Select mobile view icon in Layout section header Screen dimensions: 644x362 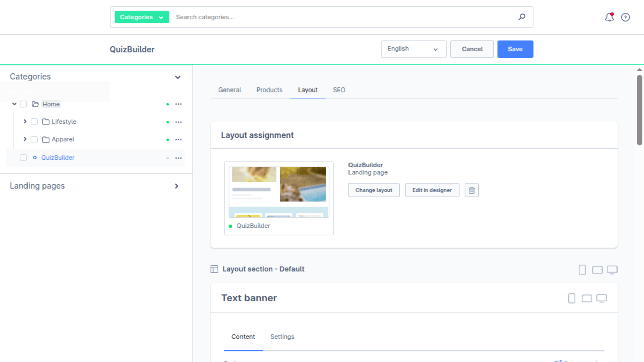pyautogui.click(x=582, y=270)
